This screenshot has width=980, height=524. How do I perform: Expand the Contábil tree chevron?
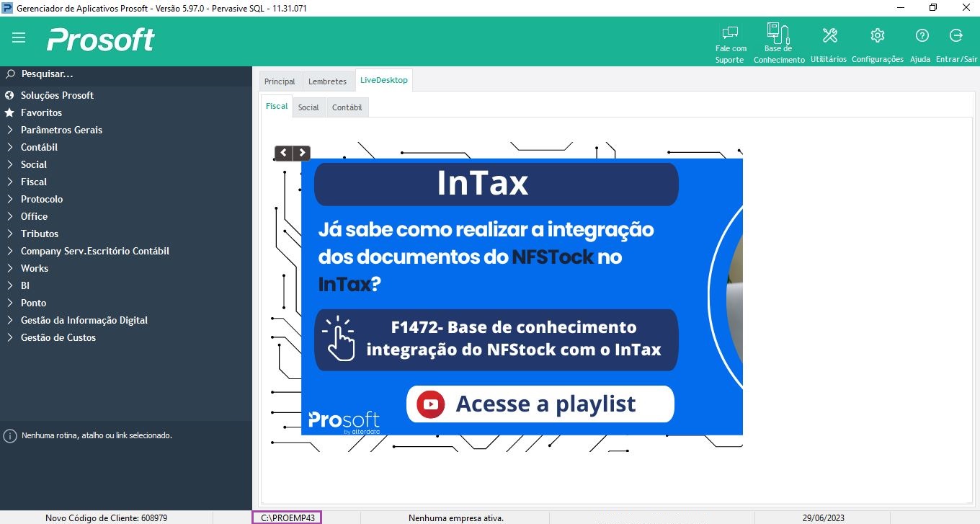[10, 147]
